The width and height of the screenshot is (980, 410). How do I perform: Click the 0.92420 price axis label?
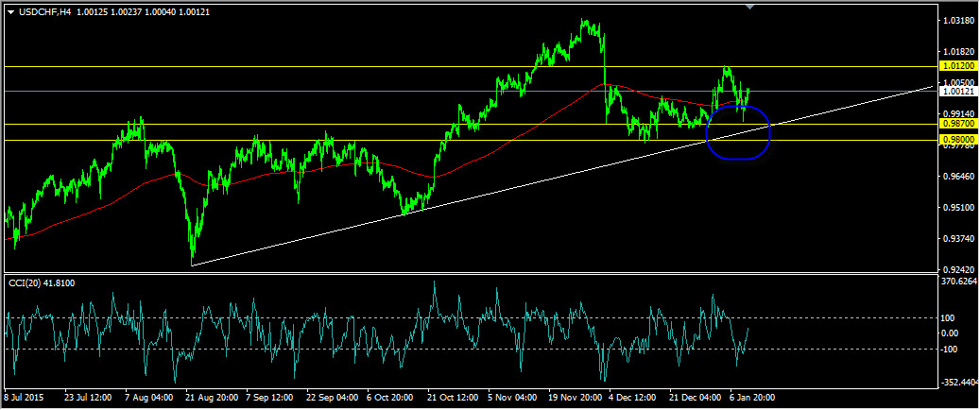[959, 270]
